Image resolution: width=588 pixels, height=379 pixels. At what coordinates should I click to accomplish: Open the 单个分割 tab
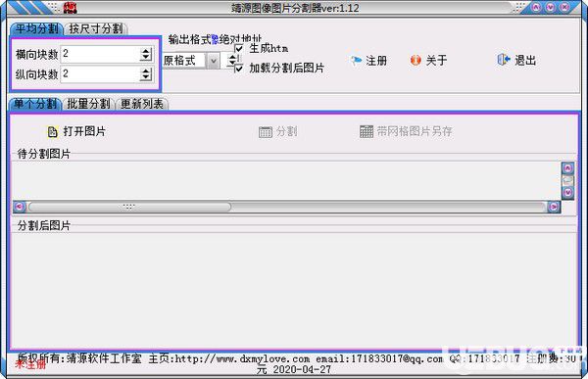[x=35, y=104]
